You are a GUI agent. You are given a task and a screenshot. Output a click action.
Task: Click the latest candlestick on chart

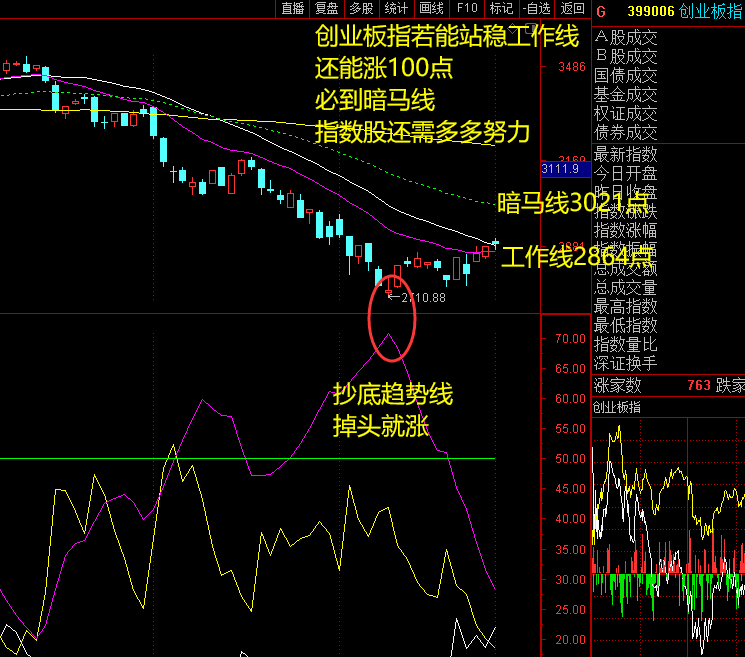[x=496, y=244]
